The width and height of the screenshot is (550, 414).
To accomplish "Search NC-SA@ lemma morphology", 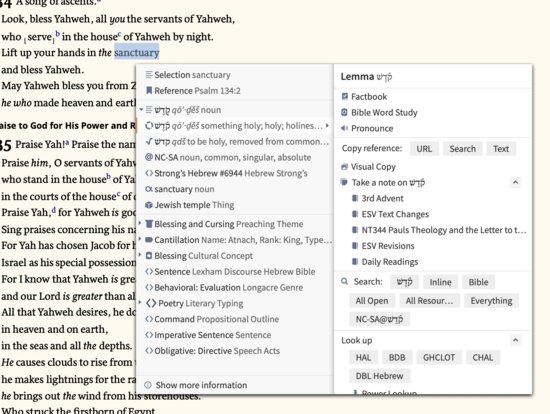I will tap(380, 319).
